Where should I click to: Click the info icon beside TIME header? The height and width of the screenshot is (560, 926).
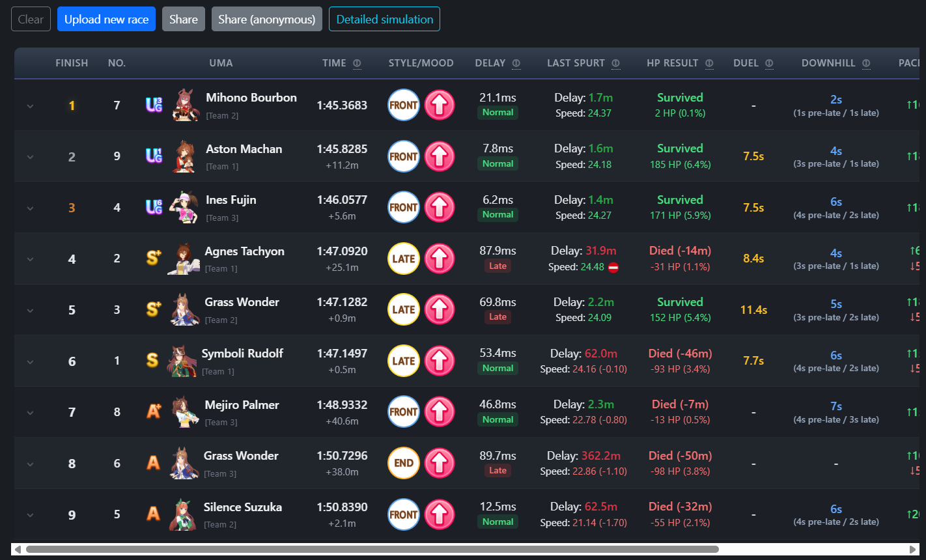[357, 63]
